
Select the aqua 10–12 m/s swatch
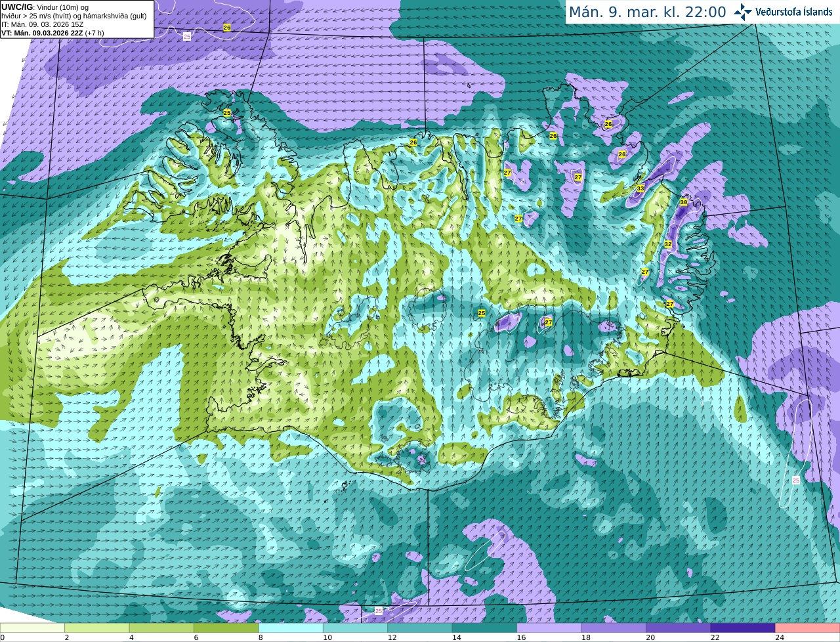point(356,628)
